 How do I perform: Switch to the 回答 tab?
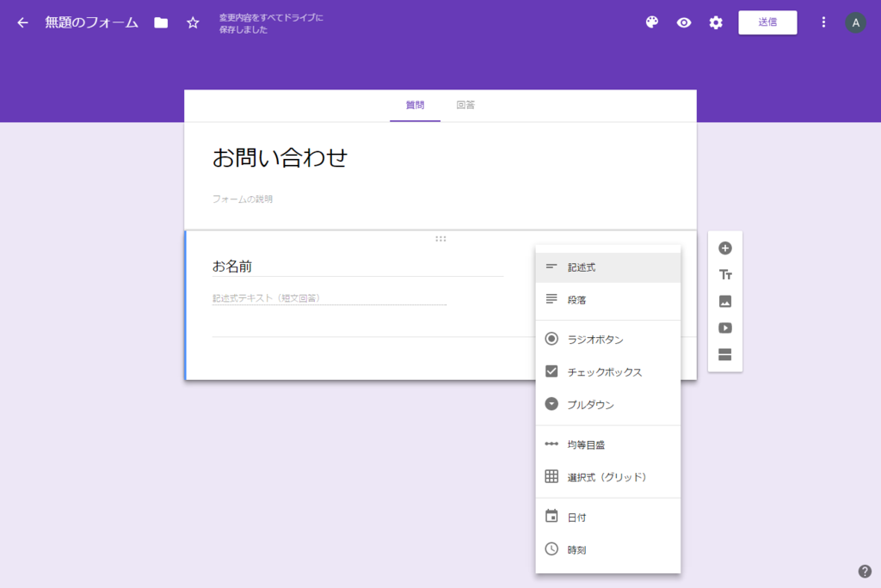[465, 105]
